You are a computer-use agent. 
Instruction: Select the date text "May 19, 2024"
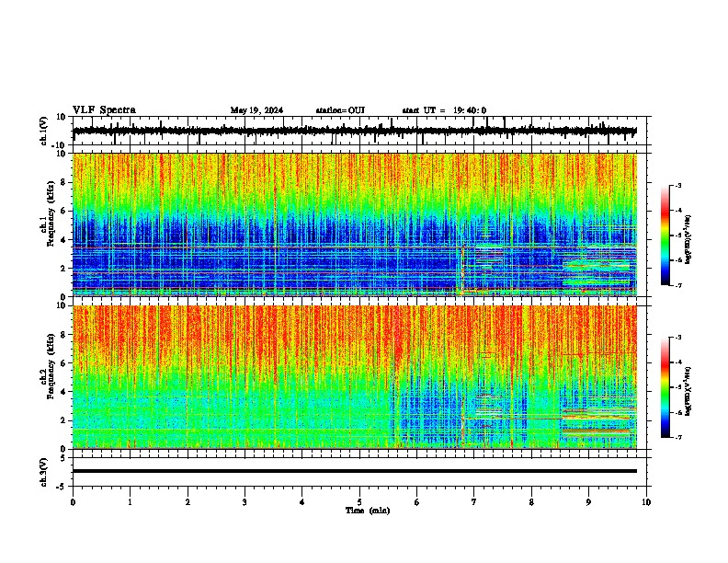click(256, 110)
